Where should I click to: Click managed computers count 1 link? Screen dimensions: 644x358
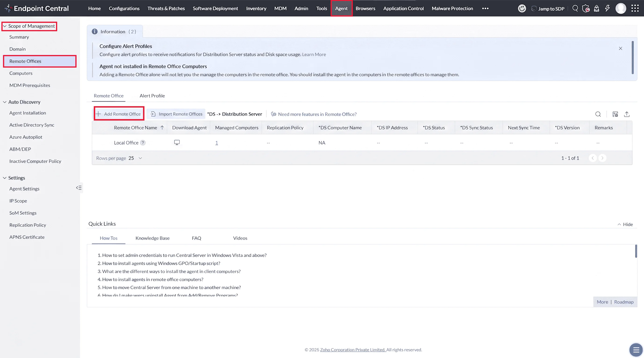point(217,143)
